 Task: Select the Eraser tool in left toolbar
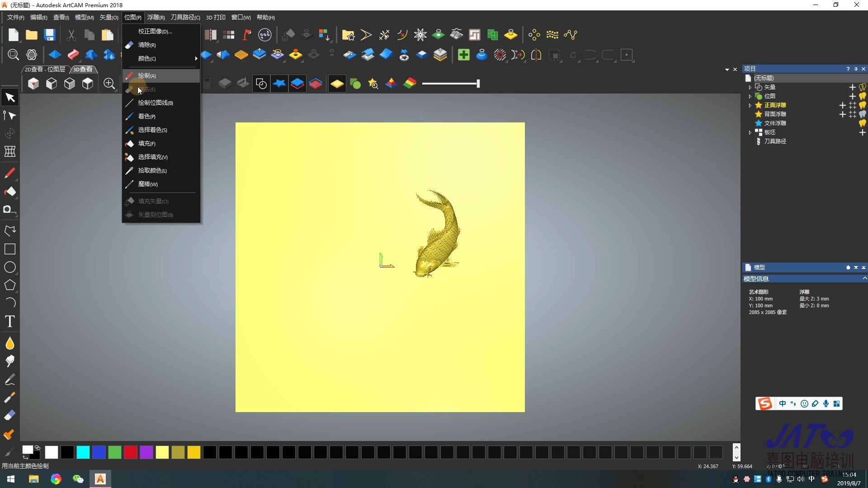point(10,415)
